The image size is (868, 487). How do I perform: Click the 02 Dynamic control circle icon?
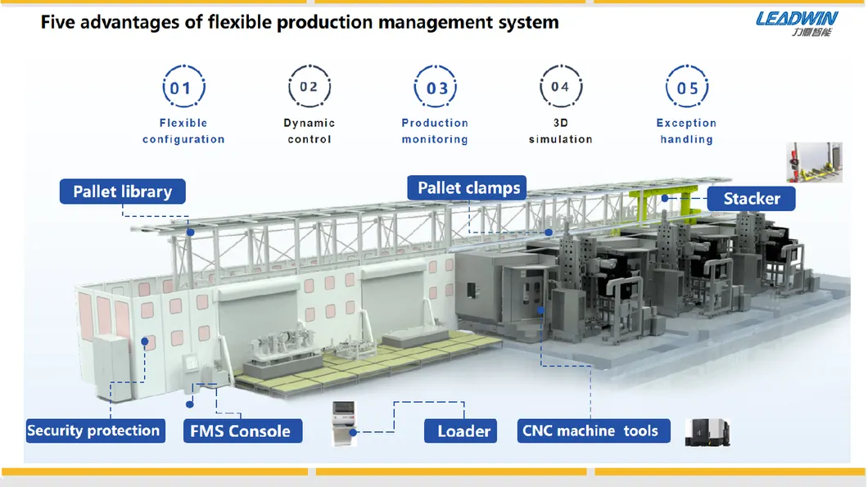click(x=309, y=87)
